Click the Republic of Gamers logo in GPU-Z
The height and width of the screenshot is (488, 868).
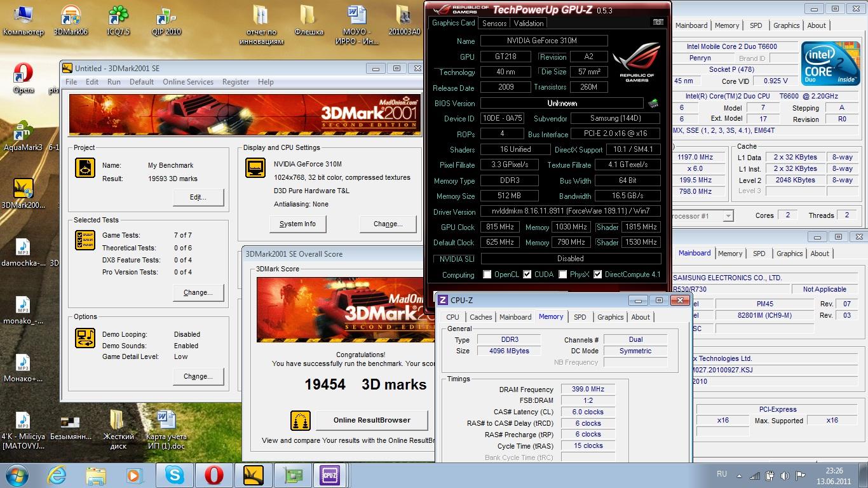point(636,64)
